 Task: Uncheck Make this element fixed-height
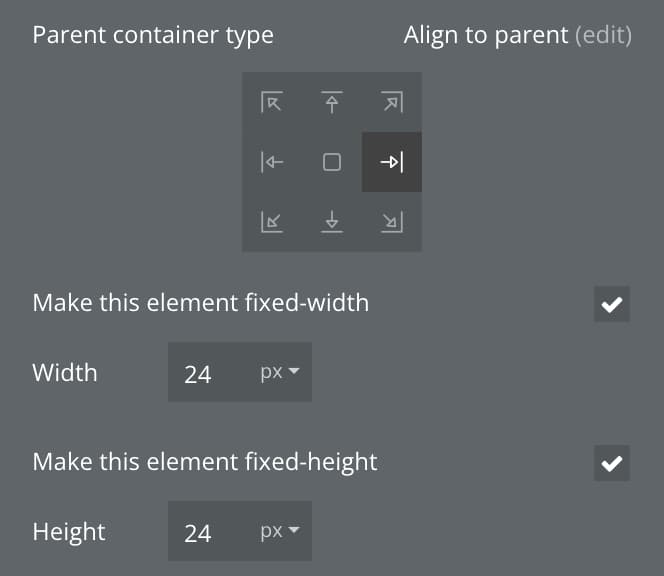pos(611,463)
